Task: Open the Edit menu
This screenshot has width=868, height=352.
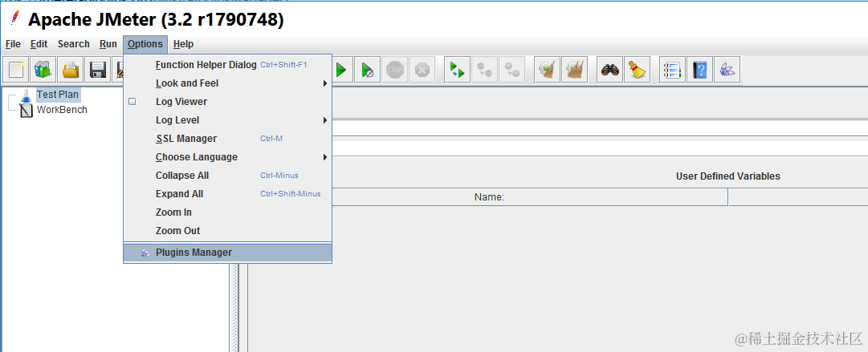Action: 39,44
